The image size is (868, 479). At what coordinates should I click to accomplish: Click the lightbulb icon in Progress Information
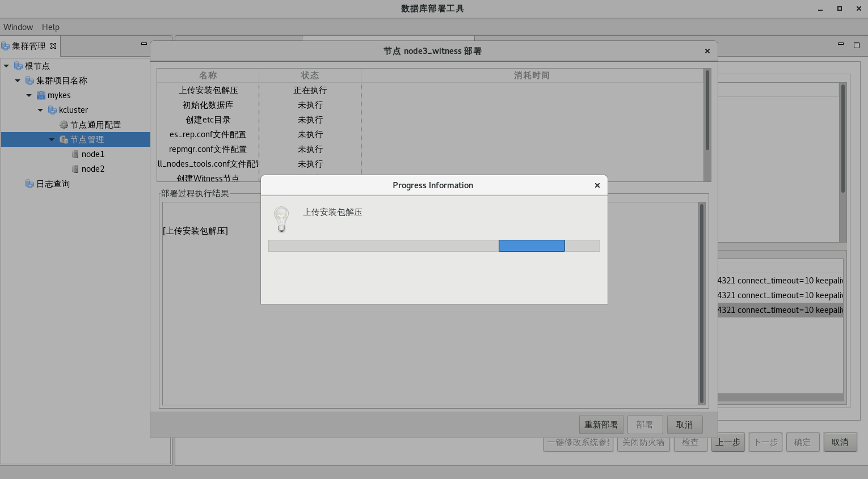(x=281, y=219)
